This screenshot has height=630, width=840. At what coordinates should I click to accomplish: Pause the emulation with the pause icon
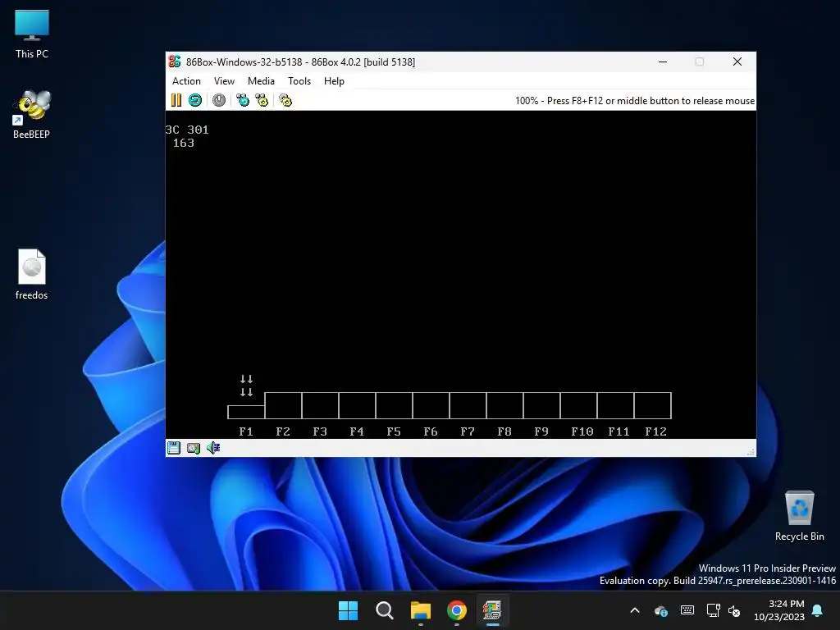(176, 100)
